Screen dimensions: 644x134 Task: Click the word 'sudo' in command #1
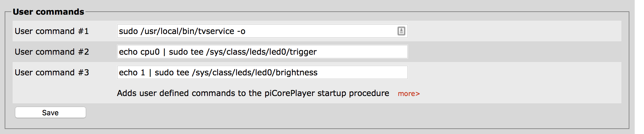(x=128, y=31)
